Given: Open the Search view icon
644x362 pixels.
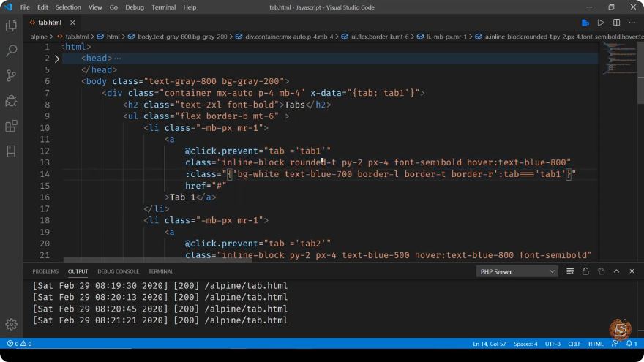Looking at the screenshot, I should (11, 50).
